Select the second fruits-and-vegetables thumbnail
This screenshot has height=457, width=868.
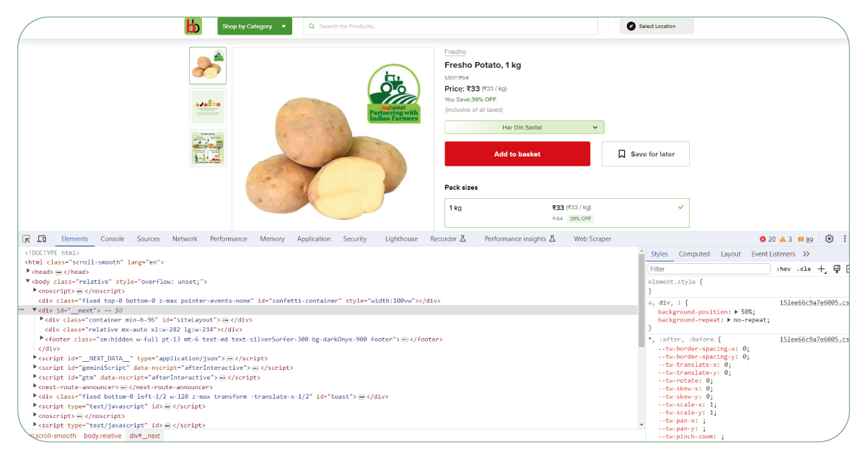[208, 107]
